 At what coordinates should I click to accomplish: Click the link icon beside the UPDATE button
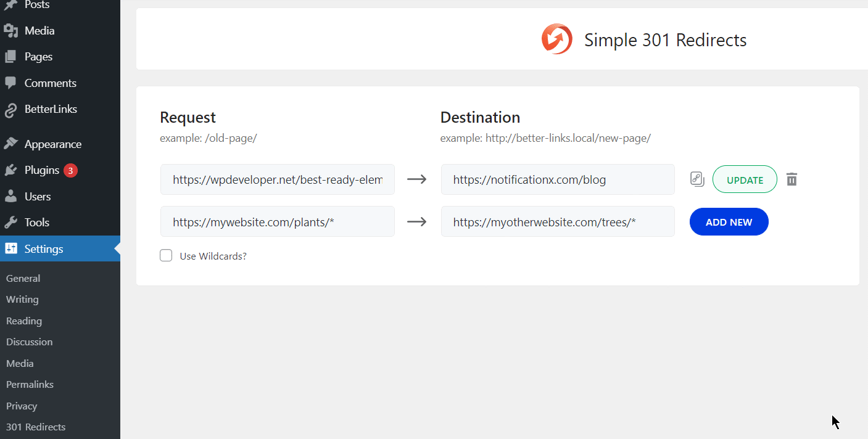(x=697, y=179)
